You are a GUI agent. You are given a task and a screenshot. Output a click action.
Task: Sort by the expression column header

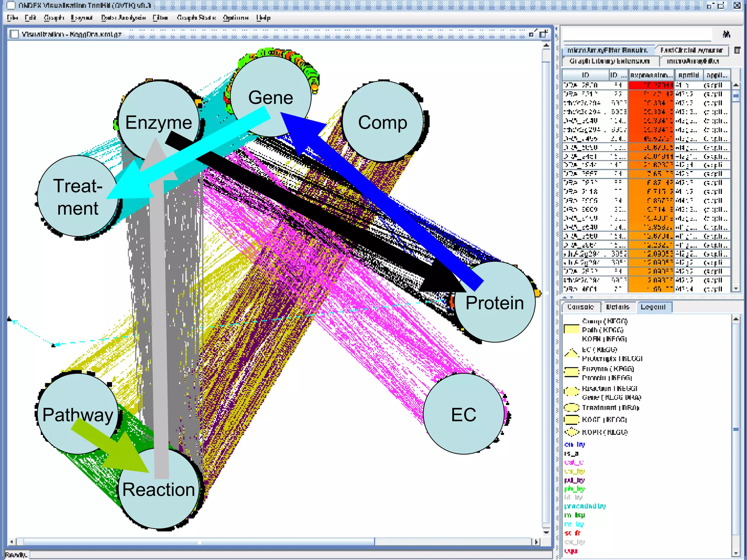point(651,75)
